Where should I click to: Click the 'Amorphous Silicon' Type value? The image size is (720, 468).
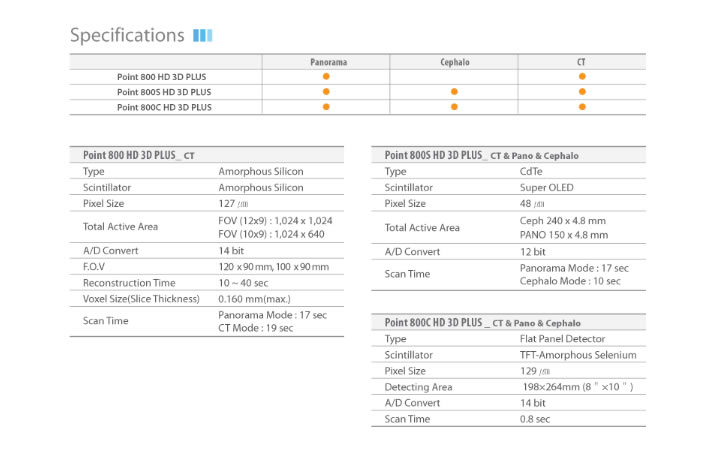pyautogui.click(x=261, y=171)
